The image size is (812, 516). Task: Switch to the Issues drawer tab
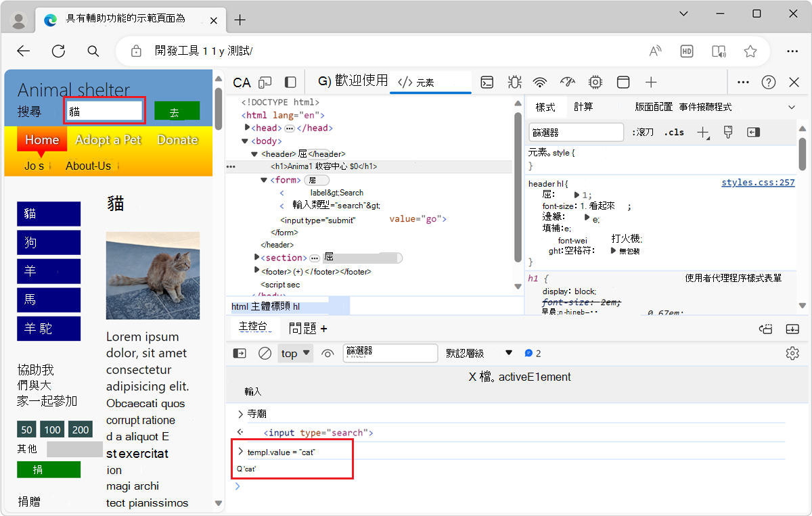click(x=303, y=328)
